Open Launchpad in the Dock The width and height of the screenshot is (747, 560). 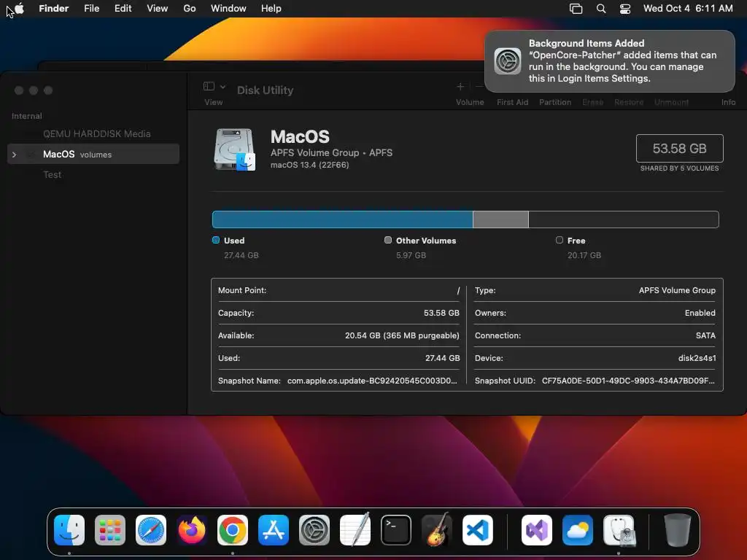pos(110,530)
